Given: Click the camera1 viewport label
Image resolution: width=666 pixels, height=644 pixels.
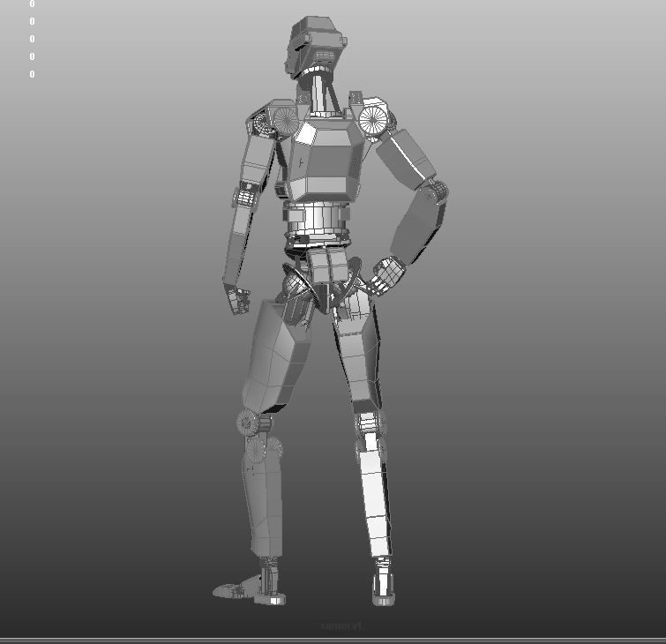Looking at the screenshot, I should 341,625.
